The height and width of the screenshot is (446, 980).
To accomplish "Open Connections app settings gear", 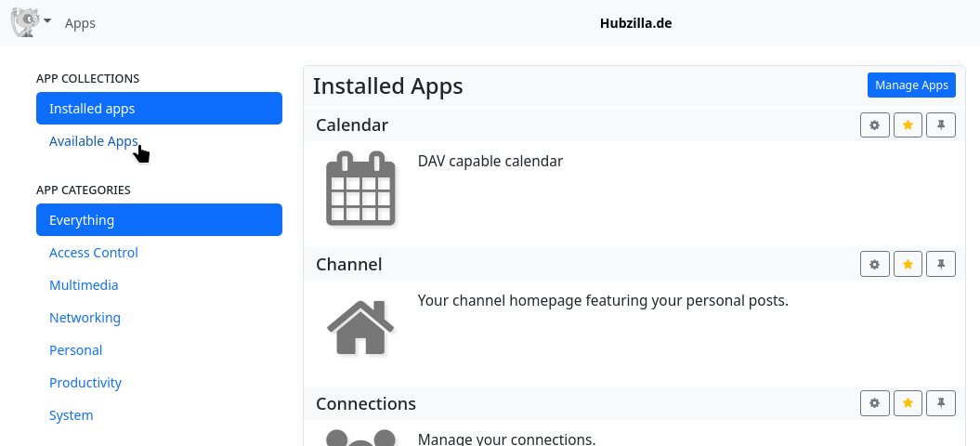I will click(874, 403).
